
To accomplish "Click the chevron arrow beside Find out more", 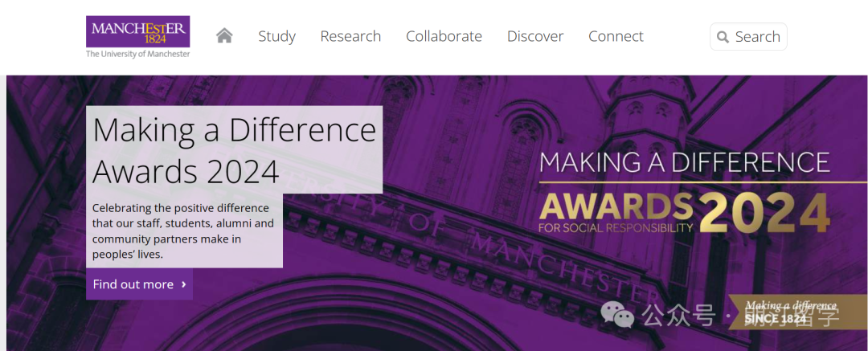I will click(x=184, y=284).
